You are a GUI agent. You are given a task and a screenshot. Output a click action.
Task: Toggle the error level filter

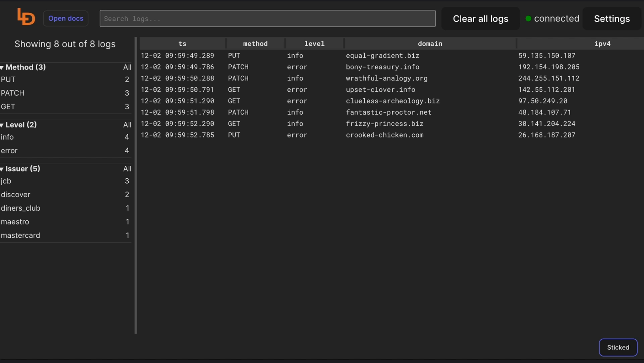(x=9, y=151)
